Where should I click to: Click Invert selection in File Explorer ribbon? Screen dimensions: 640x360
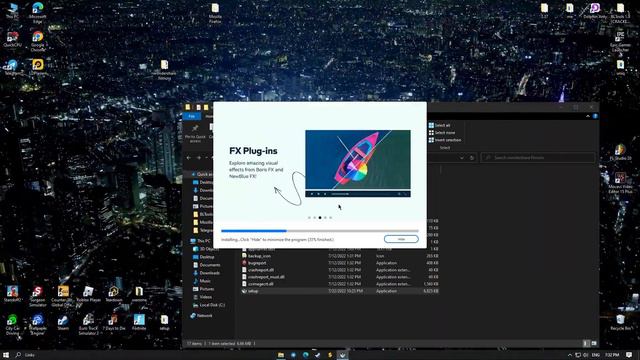(445, 140)
